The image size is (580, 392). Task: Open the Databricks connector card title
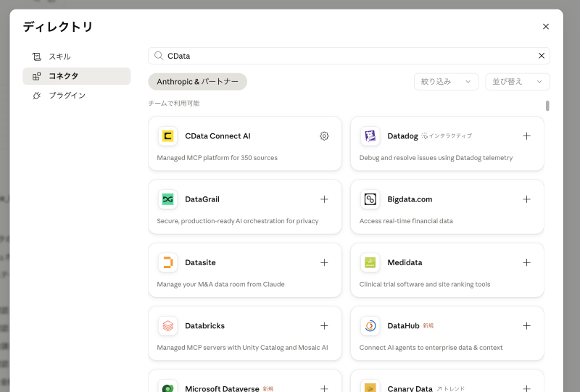204,326
